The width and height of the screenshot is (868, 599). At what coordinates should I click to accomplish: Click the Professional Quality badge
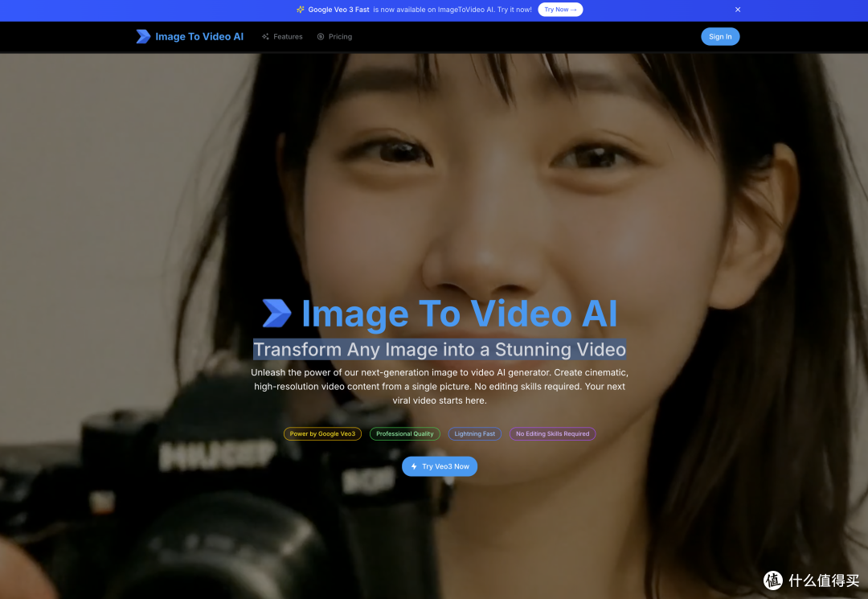click(x=404, y=434)
